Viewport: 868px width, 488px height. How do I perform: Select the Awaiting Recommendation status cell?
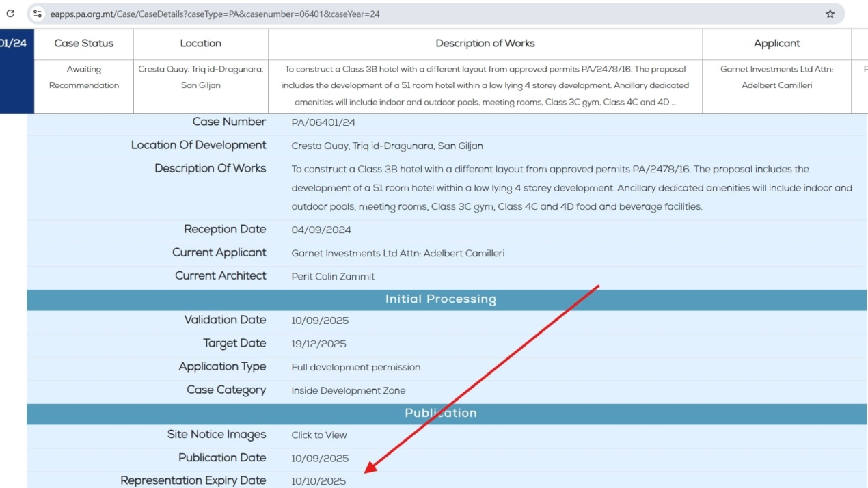[x=83, y=77]
